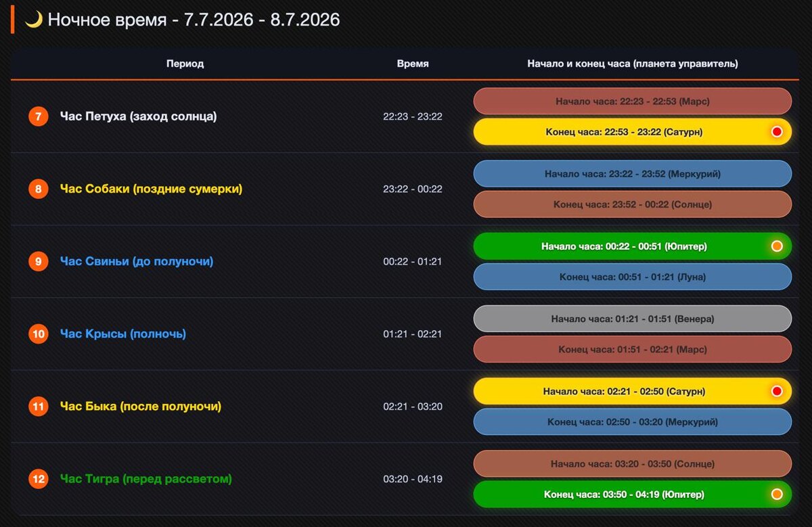Viewport: 812px width, 527px height.
Task: Open the Час Тигра (перед рассветом) link
Action: (x=145, y=479)
